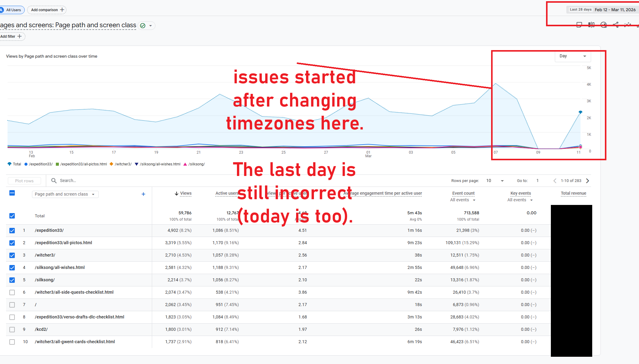Viewport: 639px width, 364px height.
Task: Open Page path and screen class dimension dropdown
Action: click(65, 194)
